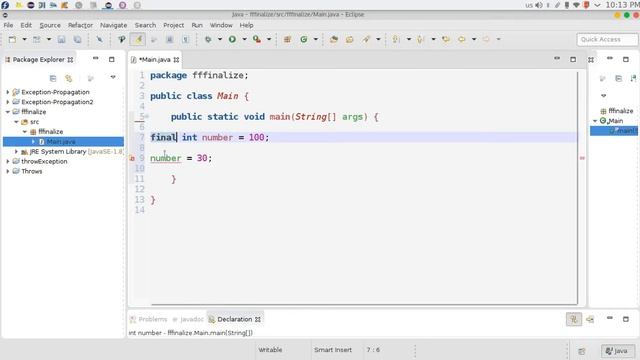Click the Forward navigation arrow icon
This screenshot has width=640, height=360.
pyautogui.click(x=486, y=39)
